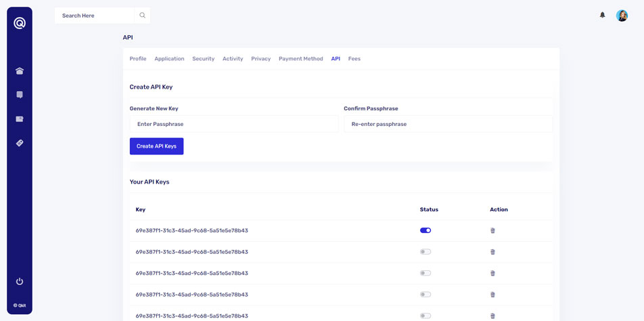Open the stacked list icon in sidebar
Image resolution: width=644 pixels, height=321 pixels.
click(x=20, y=95)
